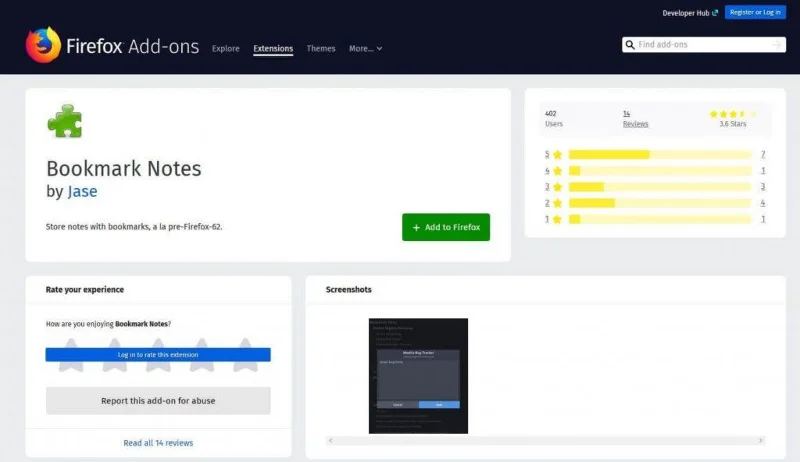Click the Firefox logo icon
This screenshot has height=462, width=800.
(43, 45)
